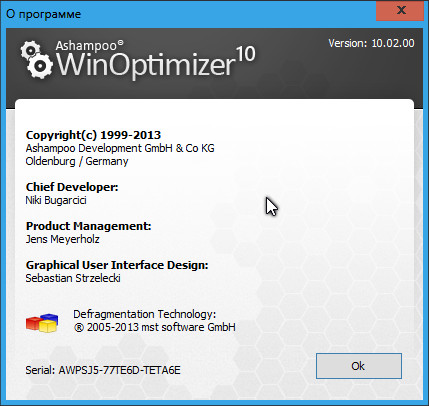Click the name Jens Meyerholz
This screenshot has height=406, width=429.
pyautogui.click(x=63, y=239)
